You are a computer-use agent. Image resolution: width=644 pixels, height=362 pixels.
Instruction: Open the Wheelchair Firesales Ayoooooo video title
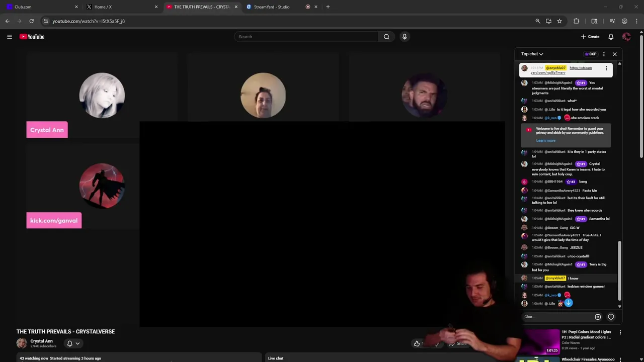588,359
